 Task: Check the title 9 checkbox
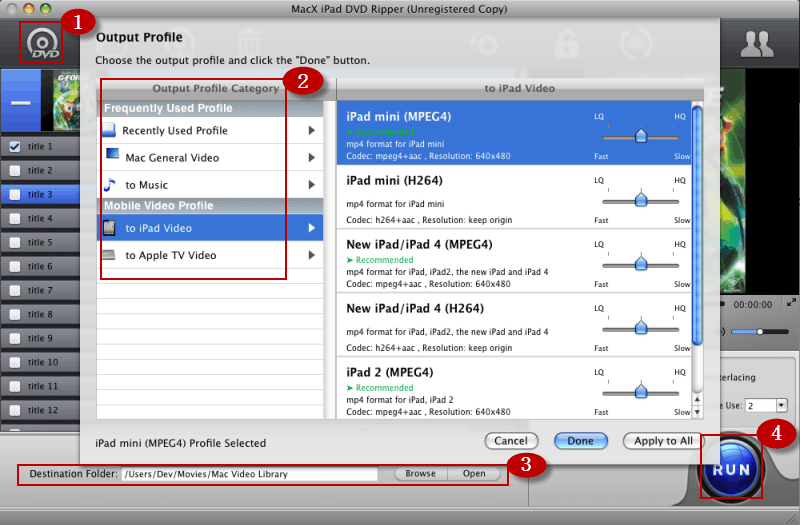[x=15, y=338]
